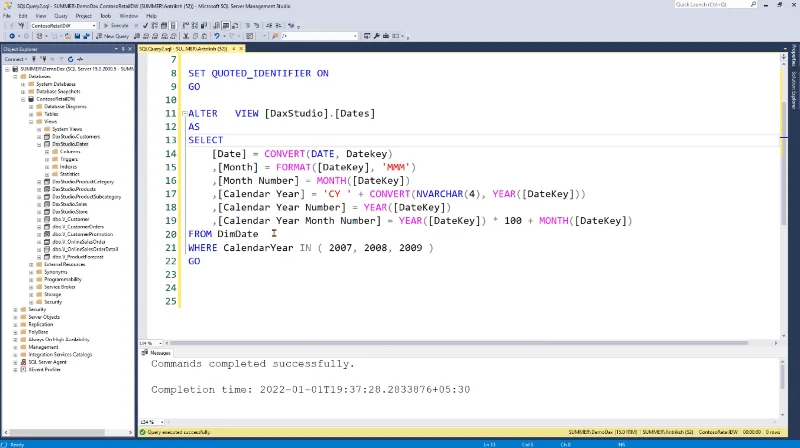This screenshot has height=448, width=800.
Task: Click the Disconnect plug icon in Object Explorer
Action: pos(44,59)
